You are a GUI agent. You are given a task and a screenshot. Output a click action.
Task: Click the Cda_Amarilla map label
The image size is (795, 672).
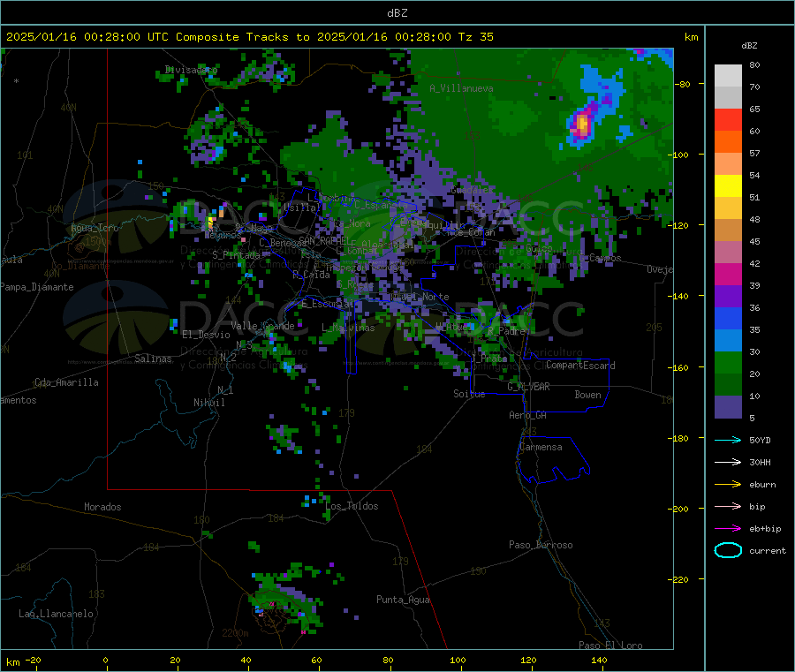[66, 382]
